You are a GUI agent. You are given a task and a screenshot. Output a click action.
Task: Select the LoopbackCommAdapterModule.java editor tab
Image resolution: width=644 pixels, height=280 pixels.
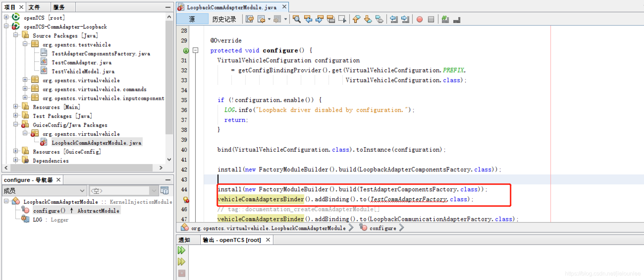[232, 7]
